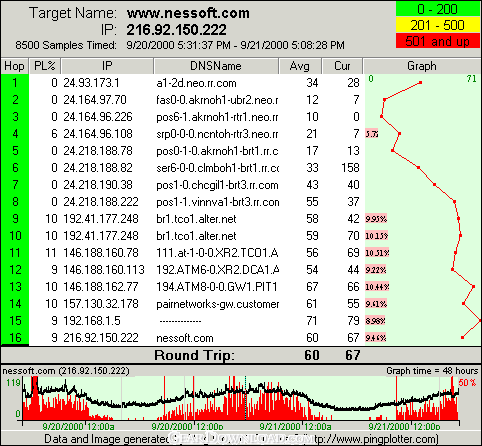
Task: Click DNS name pairnetworks-gw.customer
Action: pos(218,304)
